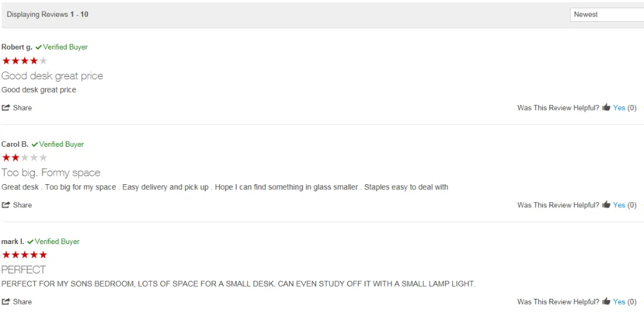The width and height of the screenshot is (644, 313).
Task: Click the 'Too big. Formy space' review title
Action: click(51, 173)
